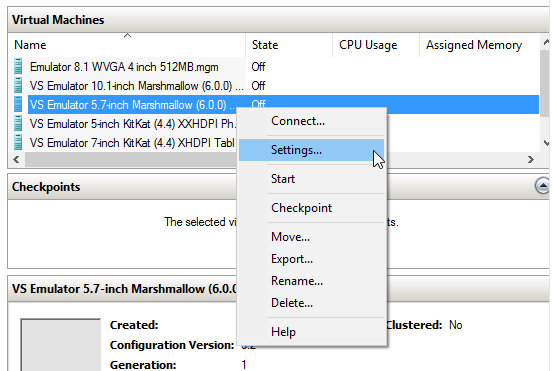Click the VM icon for Emulator 8.1 WVGA
Screen dimensions: 553x371
18,66
